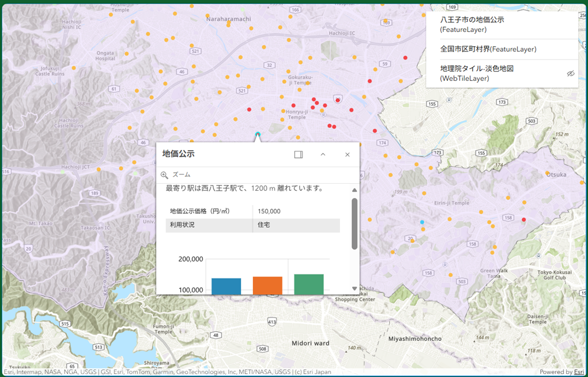This screenshot has width=588, height=377.
Task: Dock the 地価公示 popup using the dock icon
Action: pyautogui.click(x=298, y=154)
